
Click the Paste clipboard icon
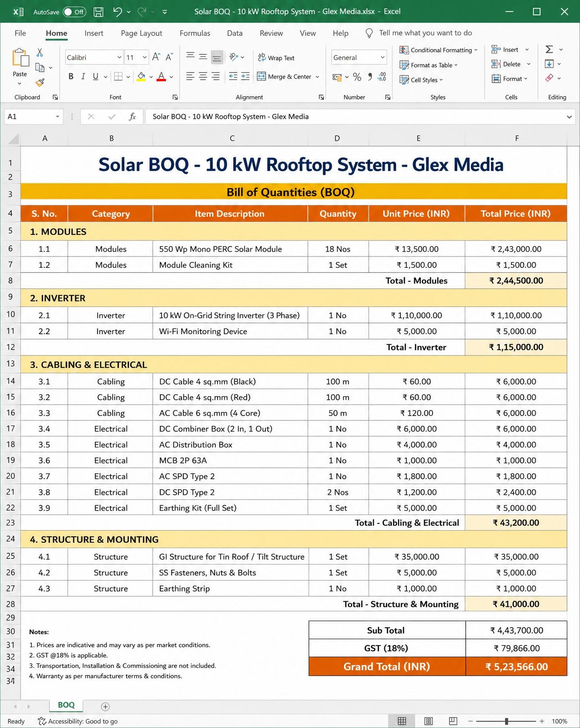[20, 57]
